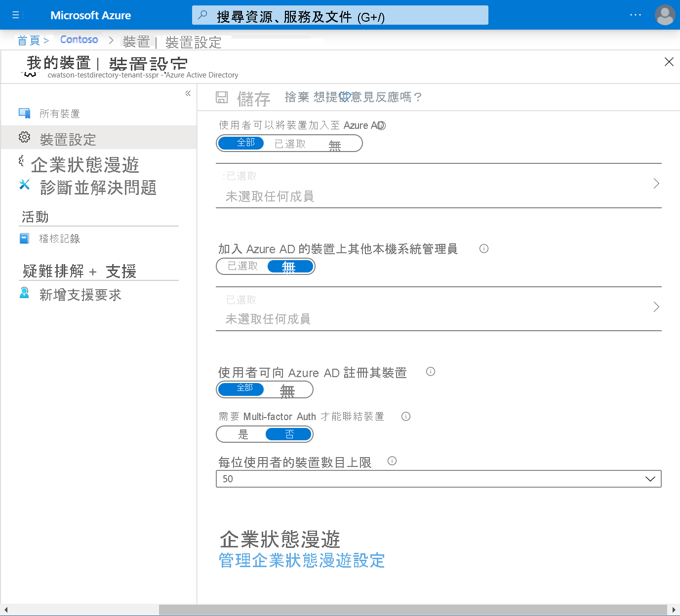
Task: Set device registration to 全部
Action: (x=241, y=389)
